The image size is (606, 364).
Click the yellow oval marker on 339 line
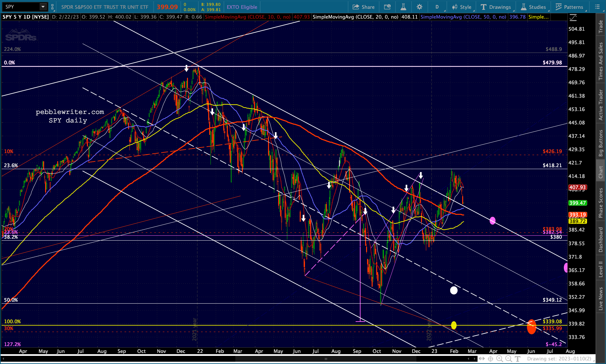tap(454, 325)
